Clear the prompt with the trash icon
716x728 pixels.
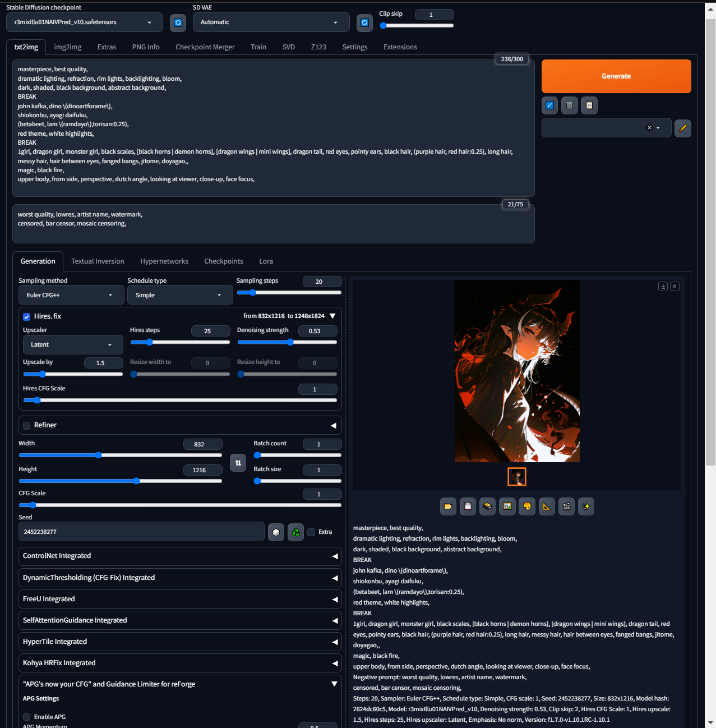[570, 105]
